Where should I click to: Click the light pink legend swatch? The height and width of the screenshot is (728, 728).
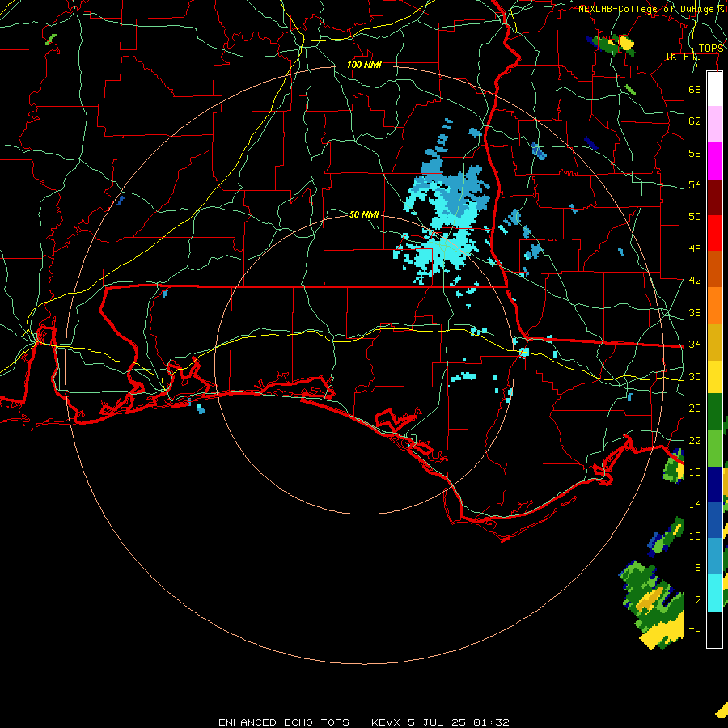pyautogui.click(x=714, y=124)
